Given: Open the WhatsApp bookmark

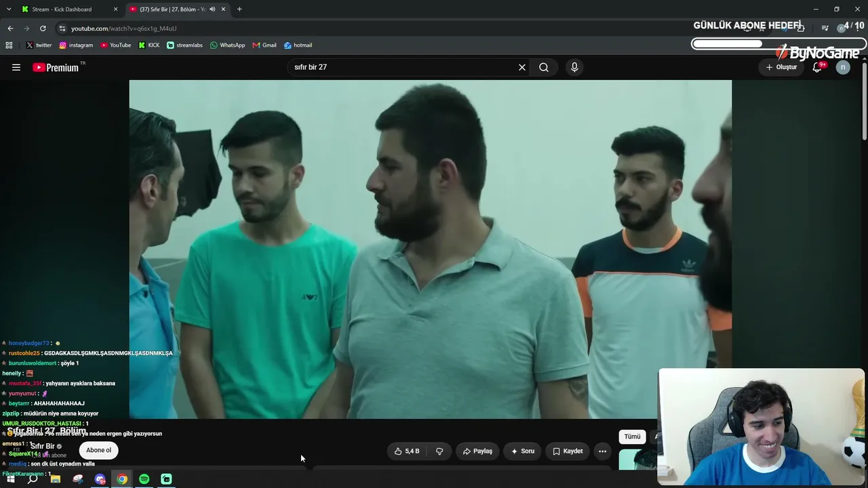Looking at the screenshot, I should click(x=228, y=45).
